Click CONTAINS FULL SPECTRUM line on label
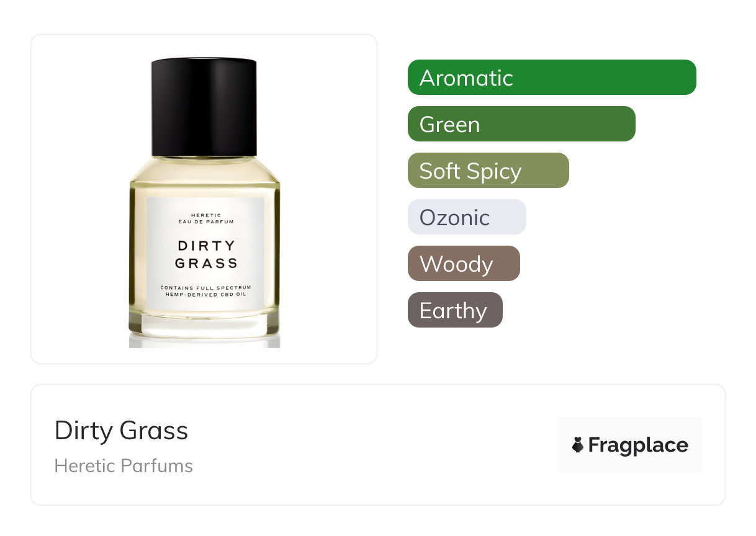 (206, 288)
